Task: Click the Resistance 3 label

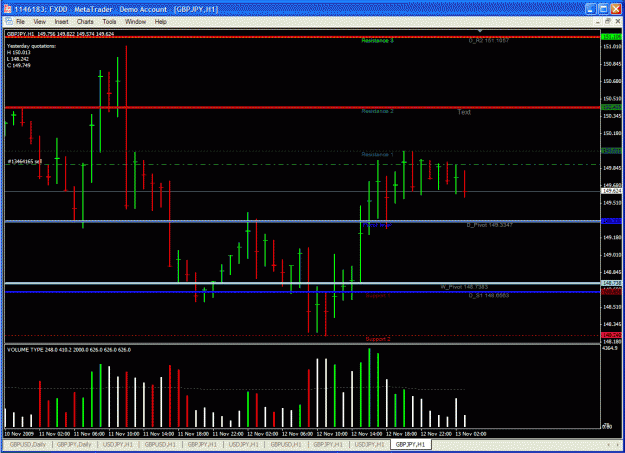Action: pyautogui.click(x=377, y=41)
